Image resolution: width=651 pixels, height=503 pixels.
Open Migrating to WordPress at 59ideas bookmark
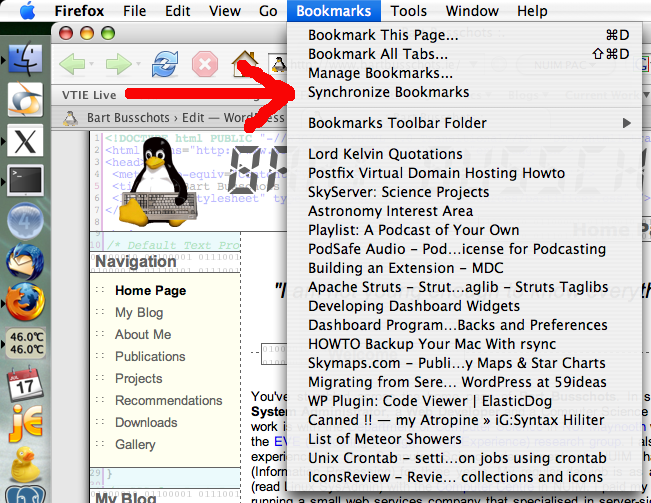point(465,382)
